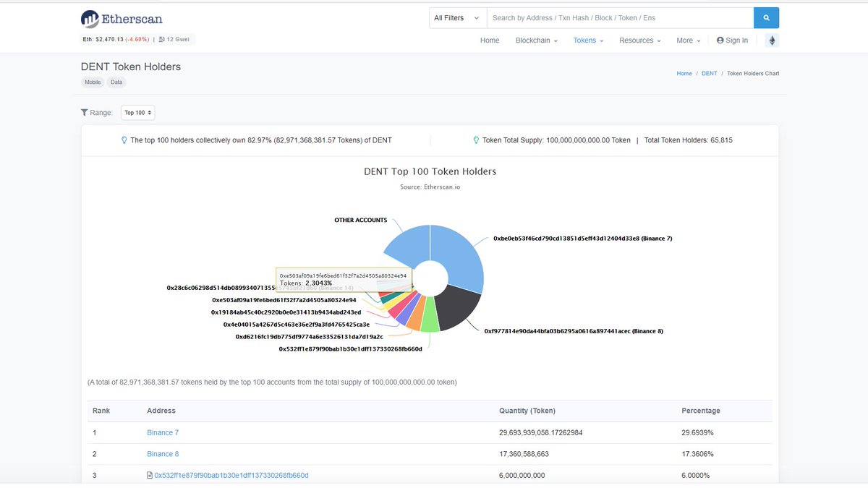Click the 6.0000% percentage cell

coord(696,475)
